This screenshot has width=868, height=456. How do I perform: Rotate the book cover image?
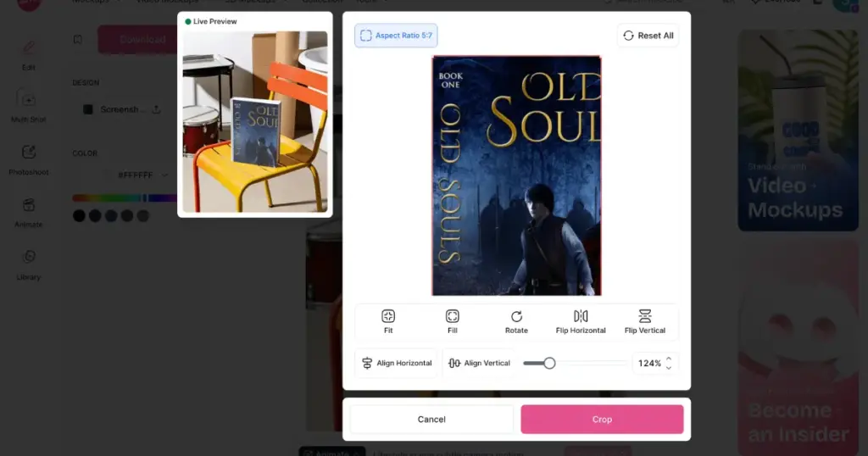click(516, 321)
